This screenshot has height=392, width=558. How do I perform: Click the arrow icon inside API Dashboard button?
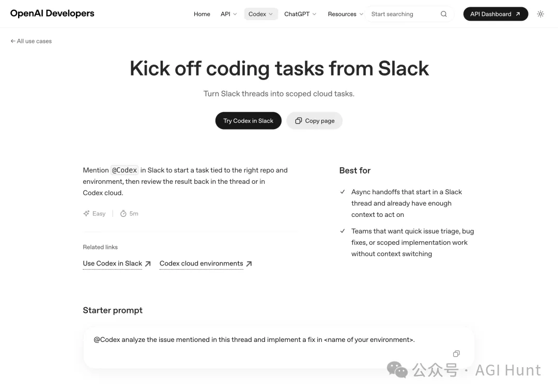click(x=518, y=14)
